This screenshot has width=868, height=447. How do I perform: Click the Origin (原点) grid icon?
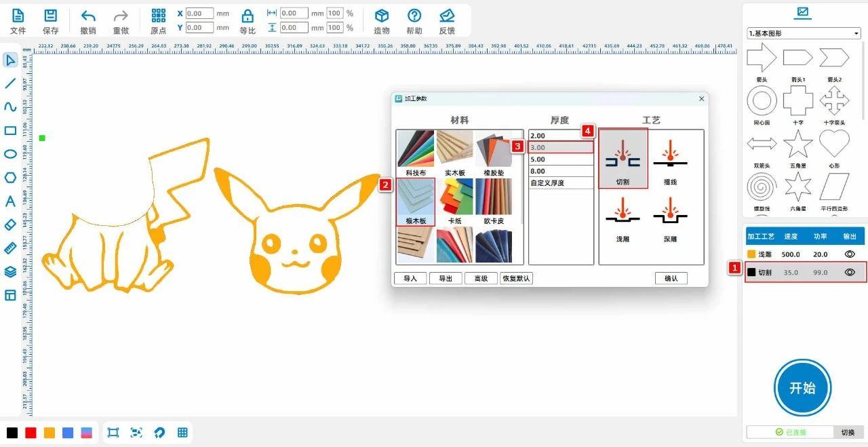[158, 16]
